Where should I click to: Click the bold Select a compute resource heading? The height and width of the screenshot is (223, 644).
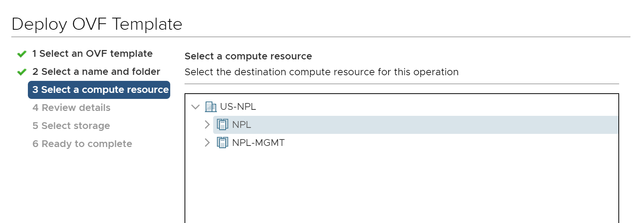click(x=248, y=56)
